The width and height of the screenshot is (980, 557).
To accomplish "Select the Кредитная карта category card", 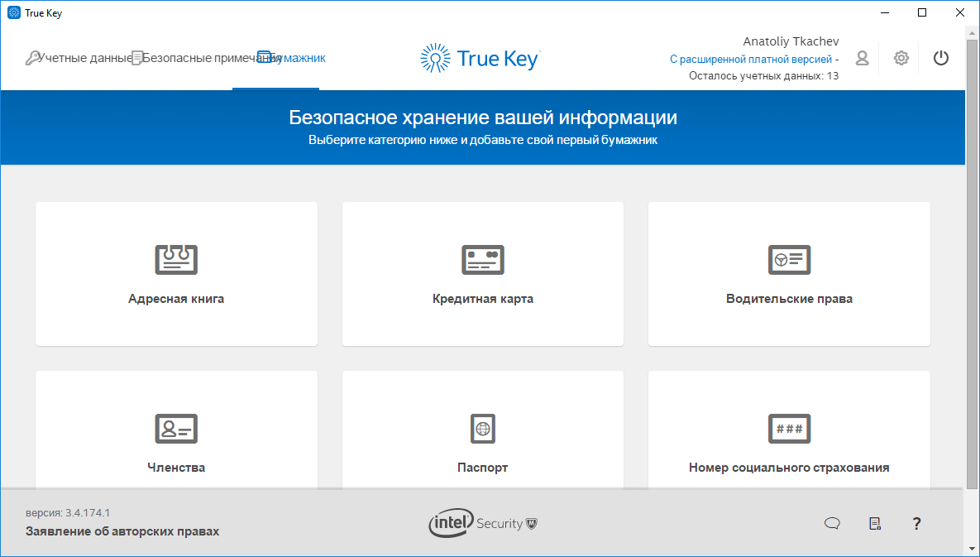I will (x=482, y=274).
